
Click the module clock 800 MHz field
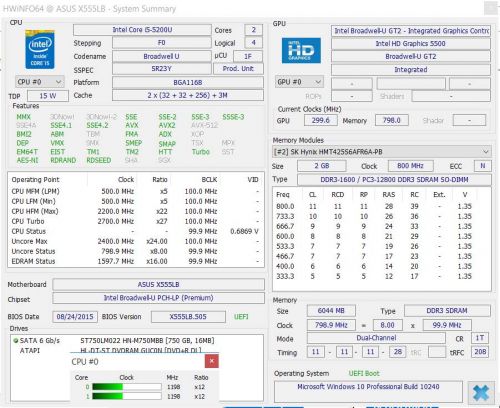click(x=410, y=166)
